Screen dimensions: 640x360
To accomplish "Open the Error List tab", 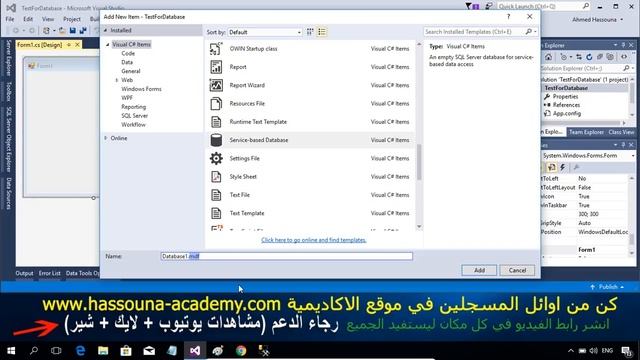I will pos(49,273).
